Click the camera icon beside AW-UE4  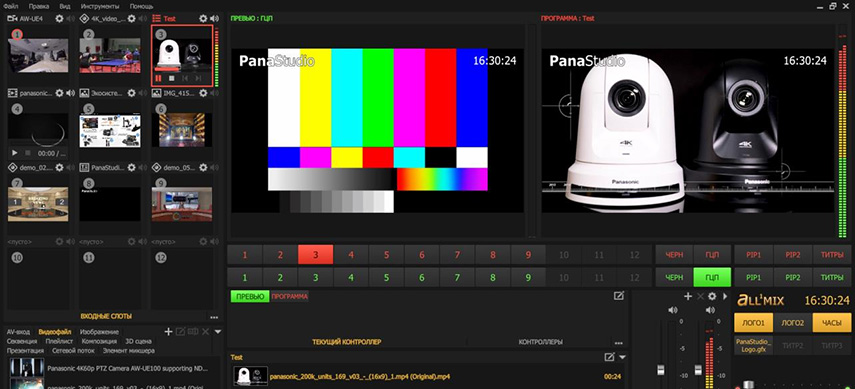12,19
